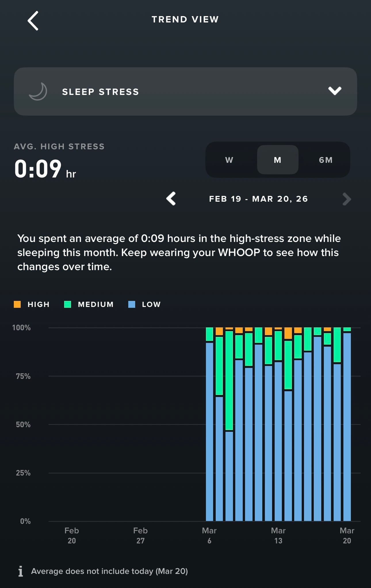Tap the Feb 27 axis label
371x588 pixels.
140,535
